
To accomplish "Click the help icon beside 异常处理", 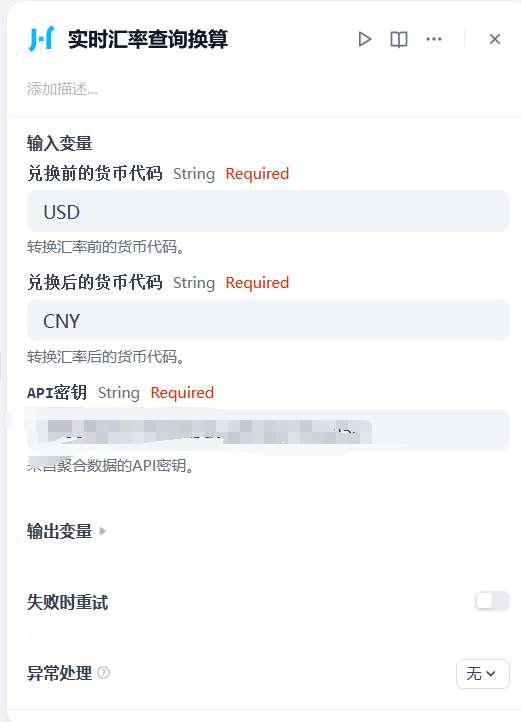I will pos(104,673).
